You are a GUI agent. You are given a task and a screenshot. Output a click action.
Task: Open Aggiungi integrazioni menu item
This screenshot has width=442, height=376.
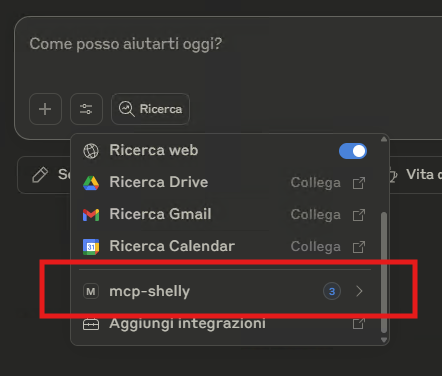[x=225, y=323]
